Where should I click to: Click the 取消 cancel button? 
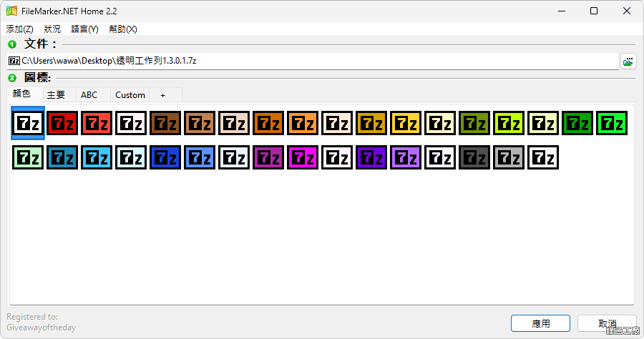[607, 323]
